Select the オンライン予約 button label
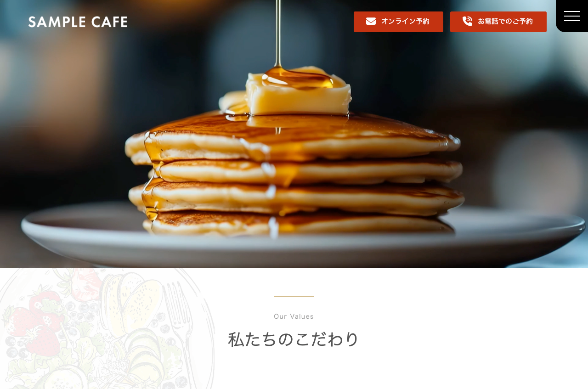 (x=405, y=21)
